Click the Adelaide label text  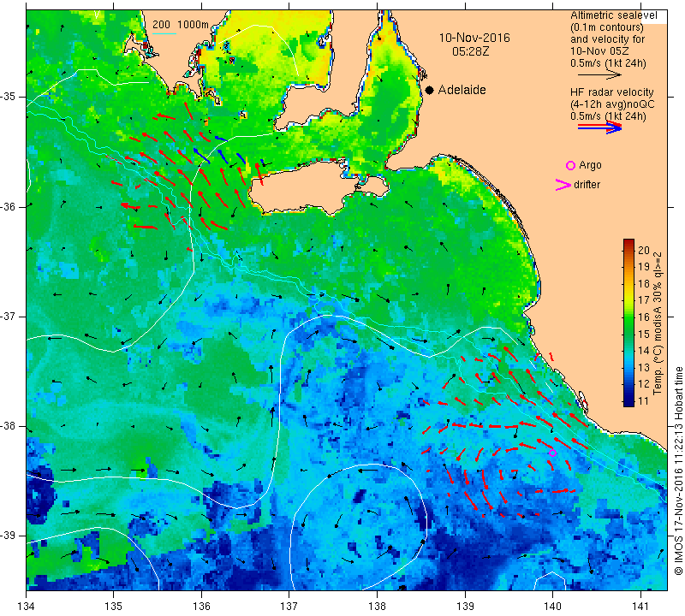tap(462, 90)
